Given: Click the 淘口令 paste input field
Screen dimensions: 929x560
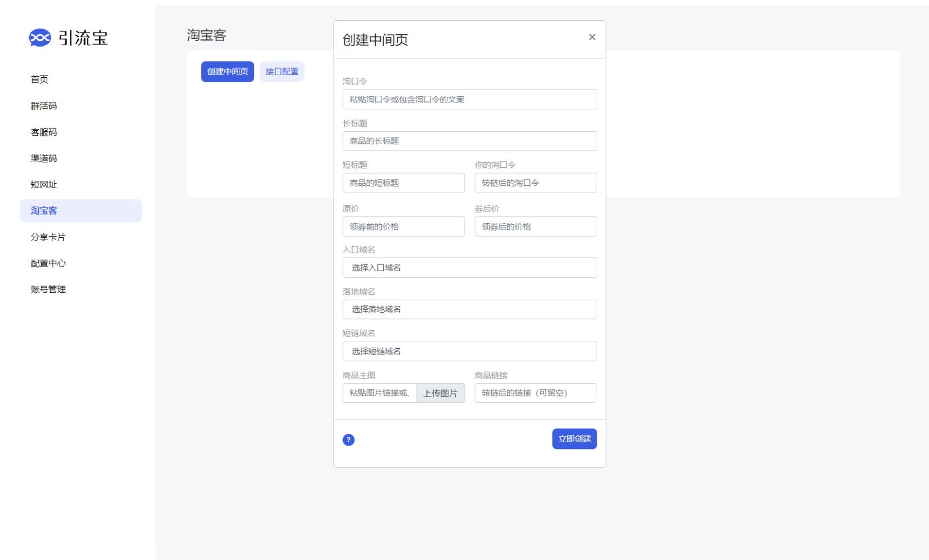Looking at the screenshot, I should click(x=469, y=99).
